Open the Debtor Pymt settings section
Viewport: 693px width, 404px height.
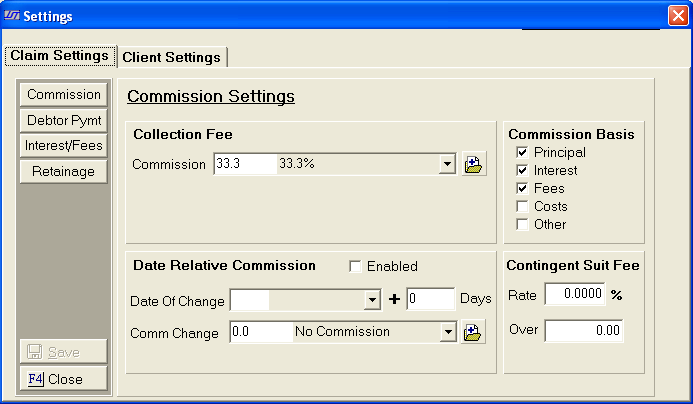(x=64, y=120)
